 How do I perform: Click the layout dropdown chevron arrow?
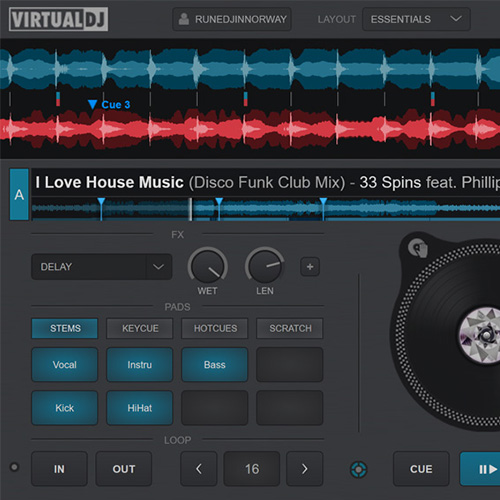[456, 19]
